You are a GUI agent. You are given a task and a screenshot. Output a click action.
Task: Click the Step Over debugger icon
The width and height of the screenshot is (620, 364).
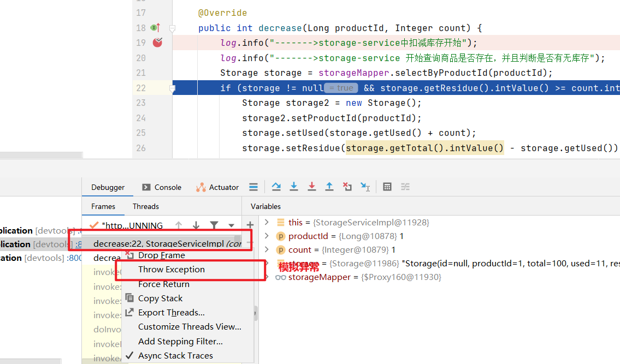(x=276, y=187)
